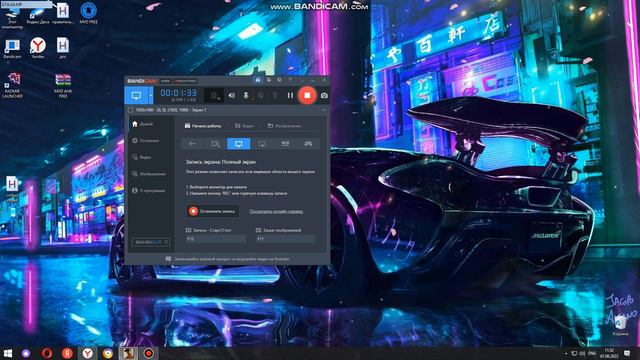Stop recording with the red round button
The image size is (640, 360).
coord(307,95)
